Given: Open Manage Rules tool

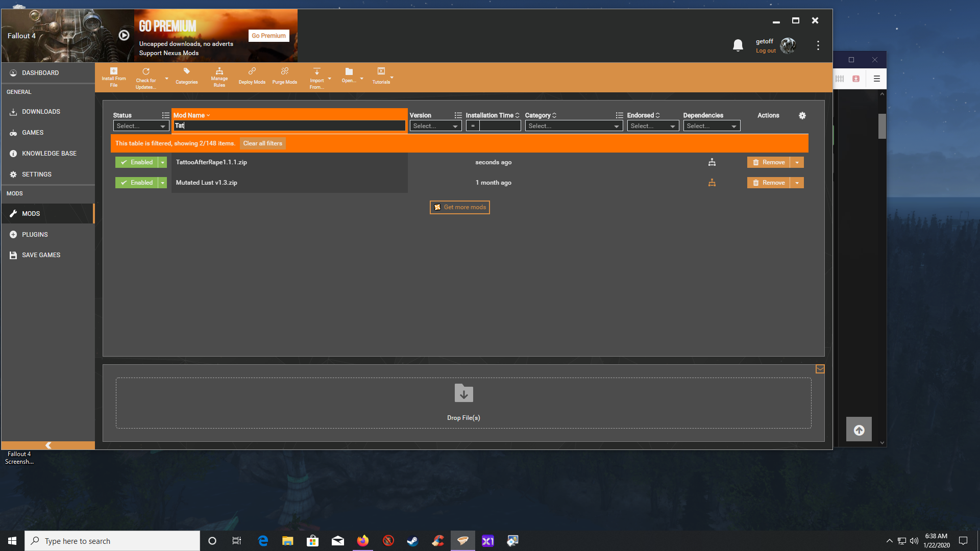Looking at the screenshot, I should coord(219,78).
